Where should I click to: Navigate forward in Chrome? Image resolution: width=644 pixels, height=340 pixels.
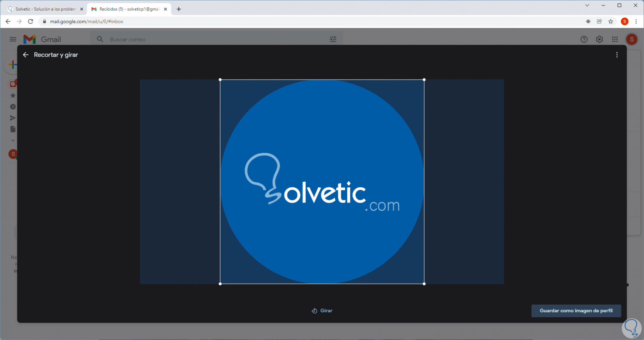[x=19, y=21]
